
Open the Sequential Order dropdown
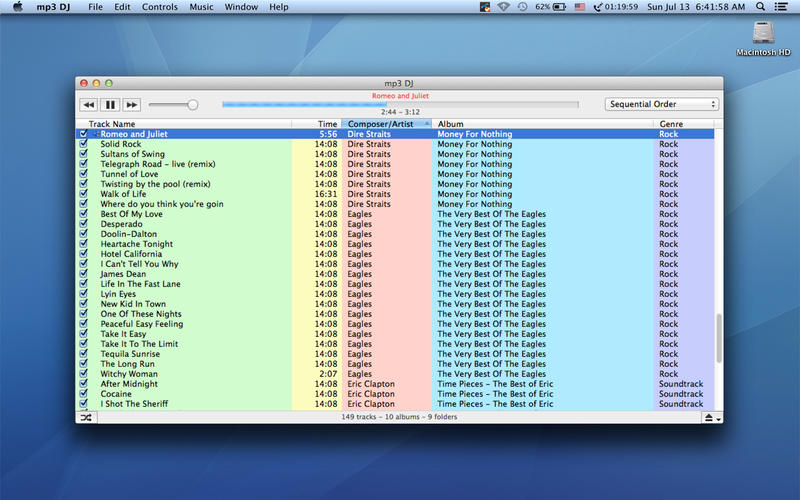click(662, 104)
